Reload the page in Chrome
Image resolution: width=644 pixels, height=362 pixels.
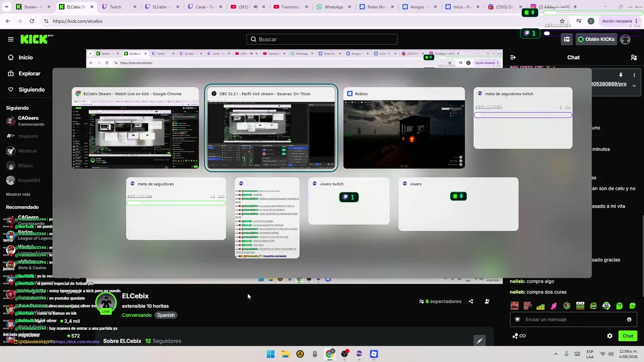click(x=32, y=21)
